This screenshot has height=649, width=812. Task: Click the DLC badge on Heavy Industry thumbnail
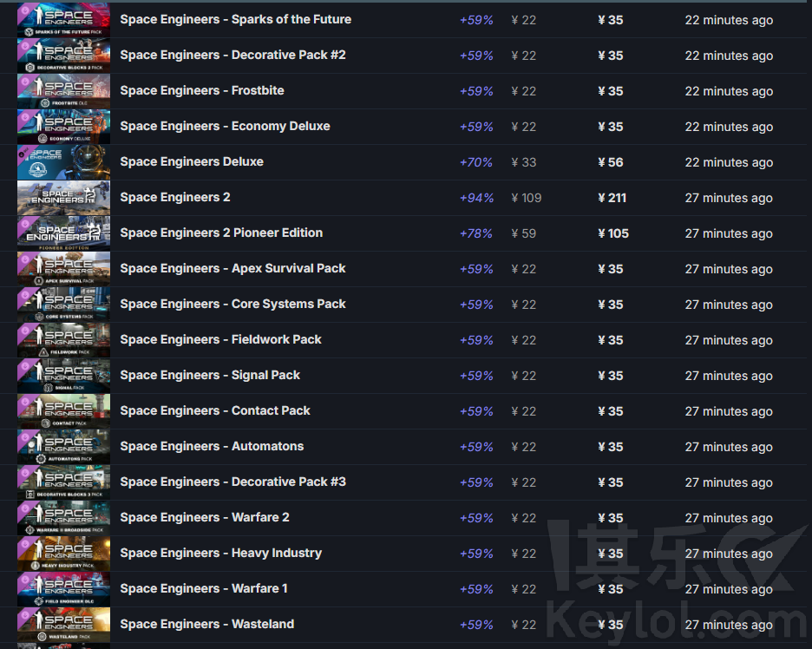[x=25, y=542]
